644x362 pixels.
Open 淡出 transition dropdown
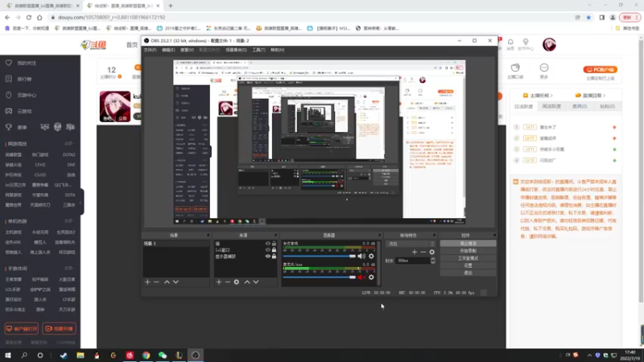coord(411,244)
